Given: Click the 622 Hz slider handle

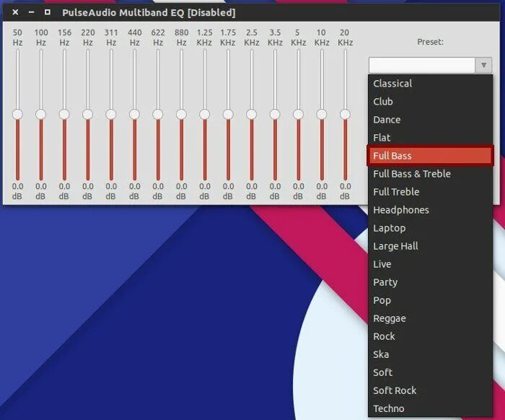Looking at the screenshot, I should [x=158, y=114].
